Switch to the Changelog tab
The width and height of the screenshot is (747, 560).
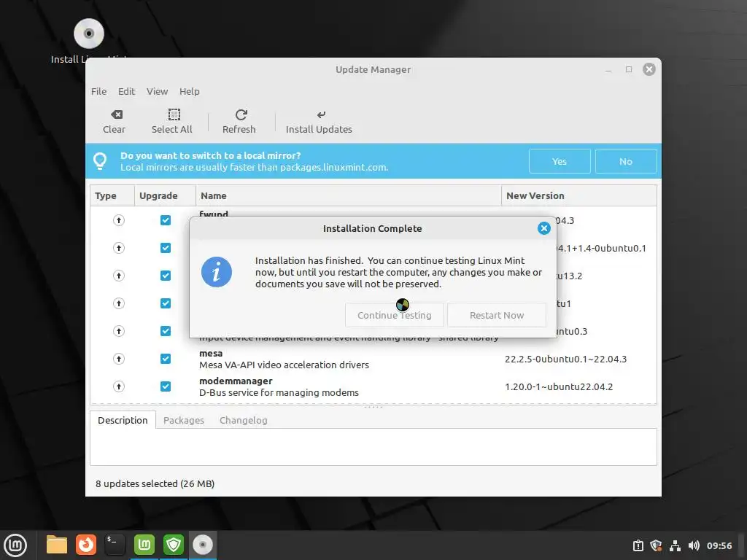point(244,421)
